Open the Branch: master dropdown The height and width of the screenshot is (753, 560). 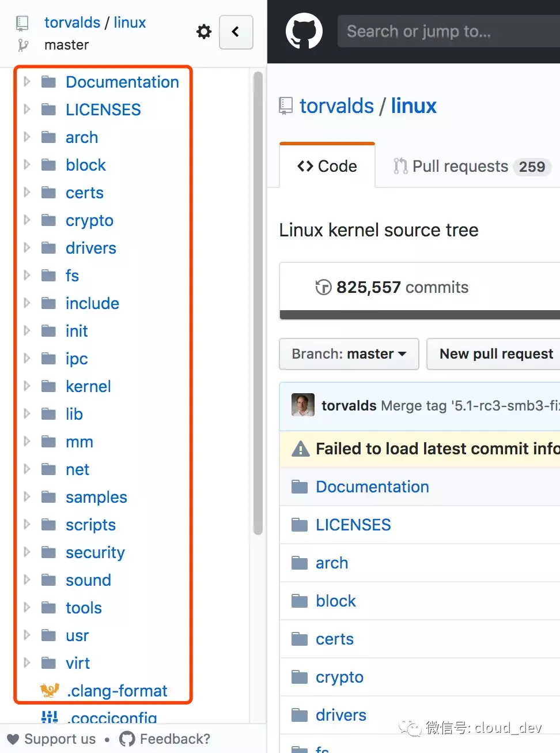(349, 353)
